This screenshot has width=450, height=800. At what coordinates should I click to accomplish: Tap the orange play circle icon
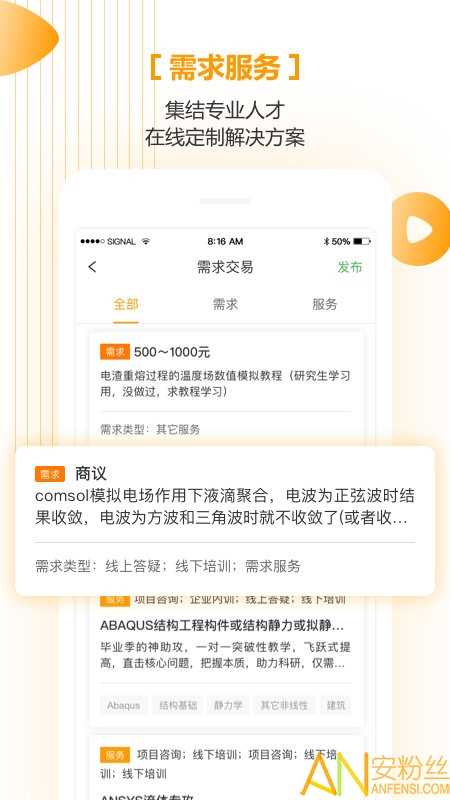point(420,229)
